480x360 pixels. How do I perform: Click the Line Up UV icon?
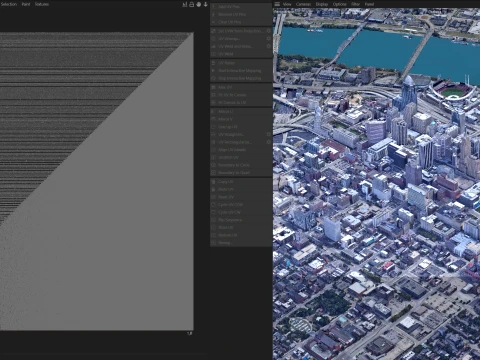[x=213, y=127]
